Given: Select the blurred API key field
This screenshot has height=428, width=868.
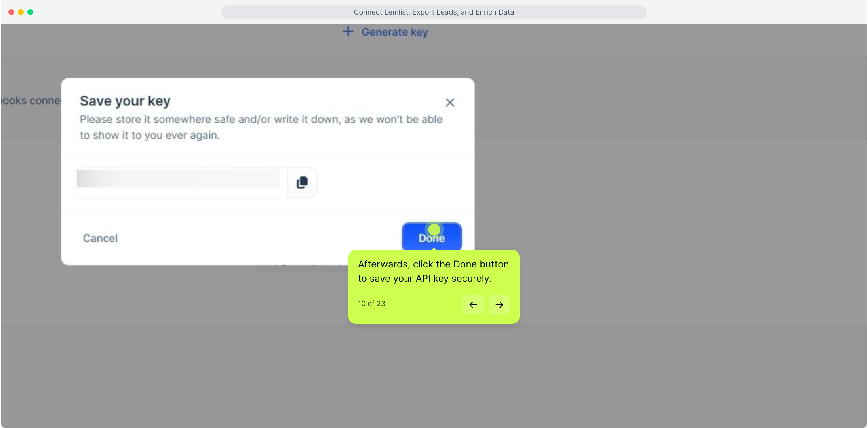Looking at the screenshot, I should [x=181, y=182].
